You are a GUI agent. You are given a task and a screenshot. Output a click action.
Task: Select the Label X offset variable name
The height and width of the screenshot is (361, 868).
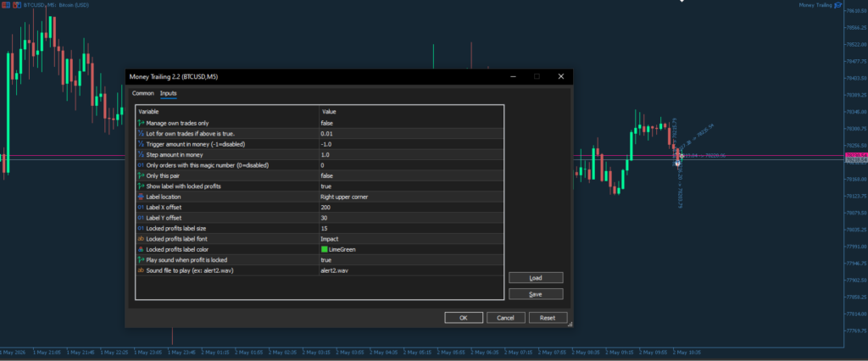coord(164,207)
